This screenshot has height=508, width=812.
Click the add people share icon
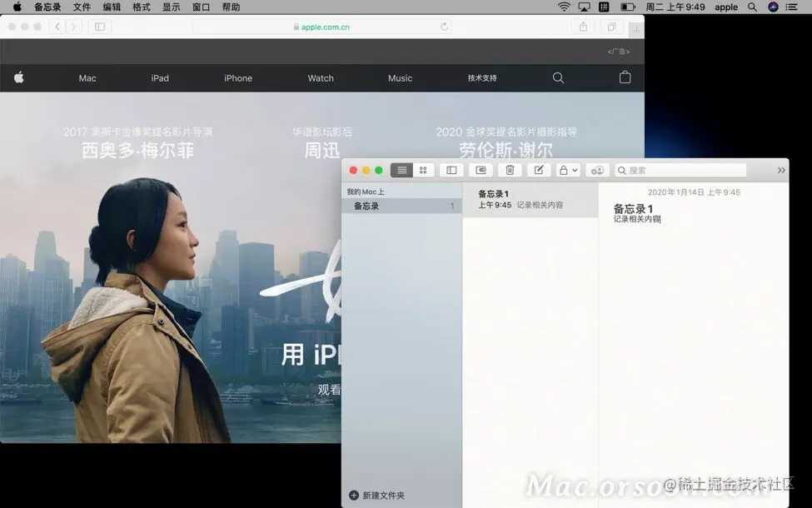coord(597,171)
